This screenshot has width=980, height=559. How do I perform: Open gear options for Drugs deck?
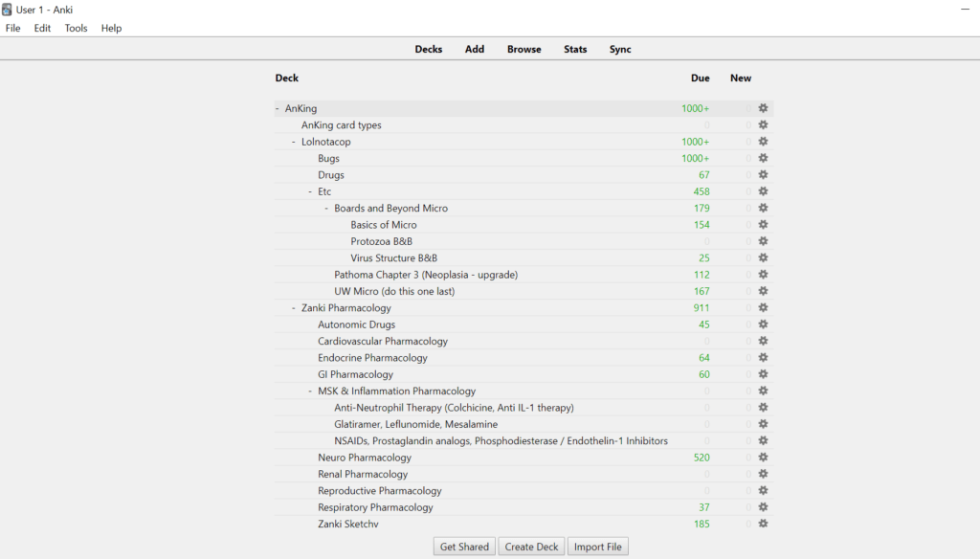coord(763,175)
